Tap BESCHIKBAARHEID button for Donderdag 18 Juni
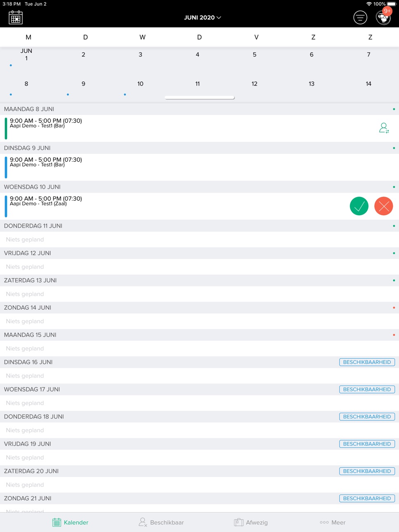This screenshot has height=532, width=399. 367,417
